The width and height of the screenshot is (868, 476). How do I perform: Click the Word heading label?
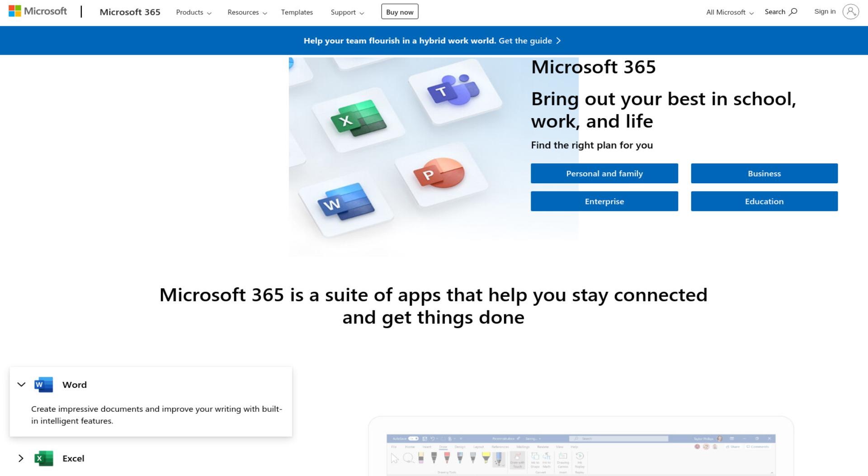tap(75, 385)
